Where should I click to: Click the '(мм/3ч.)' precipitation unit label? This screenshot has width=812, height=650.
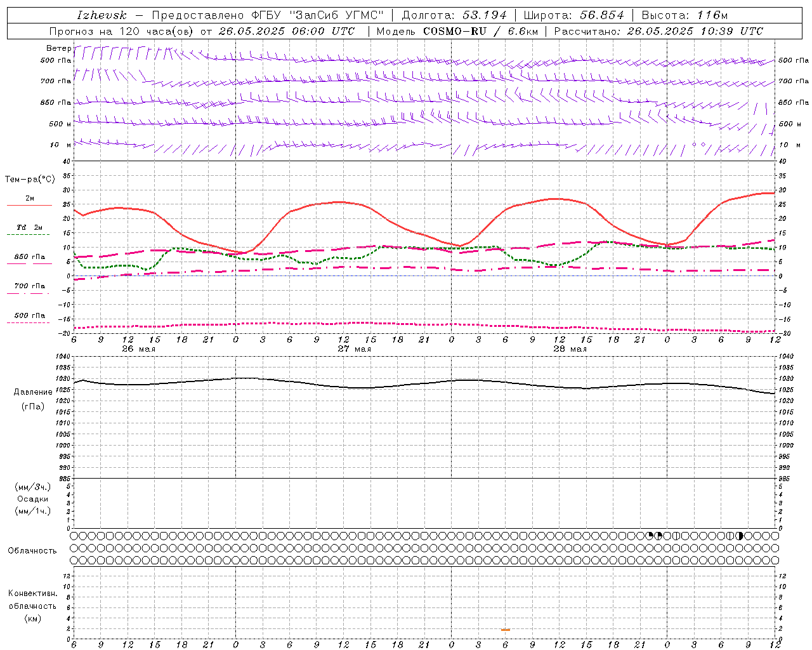33,487
